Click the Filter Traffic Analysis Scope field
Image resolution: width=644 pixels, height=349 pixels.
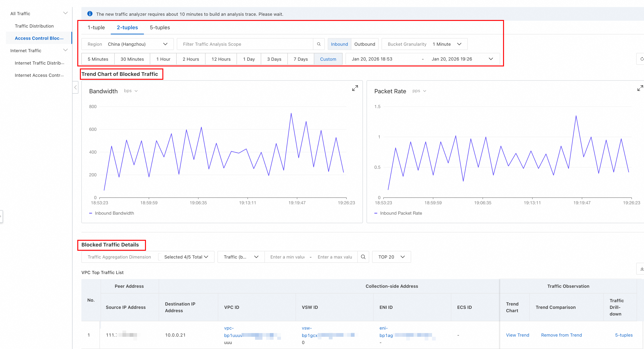(245, 44)
